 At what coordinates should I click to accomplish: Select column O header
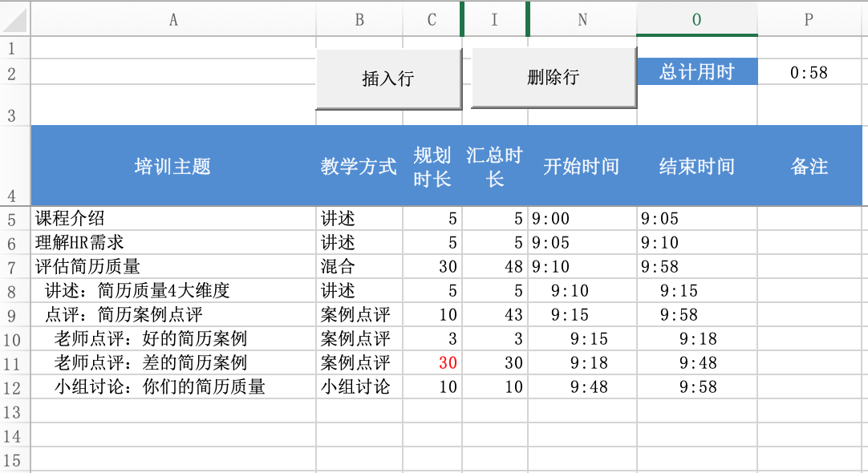click(x=697, y=19)
